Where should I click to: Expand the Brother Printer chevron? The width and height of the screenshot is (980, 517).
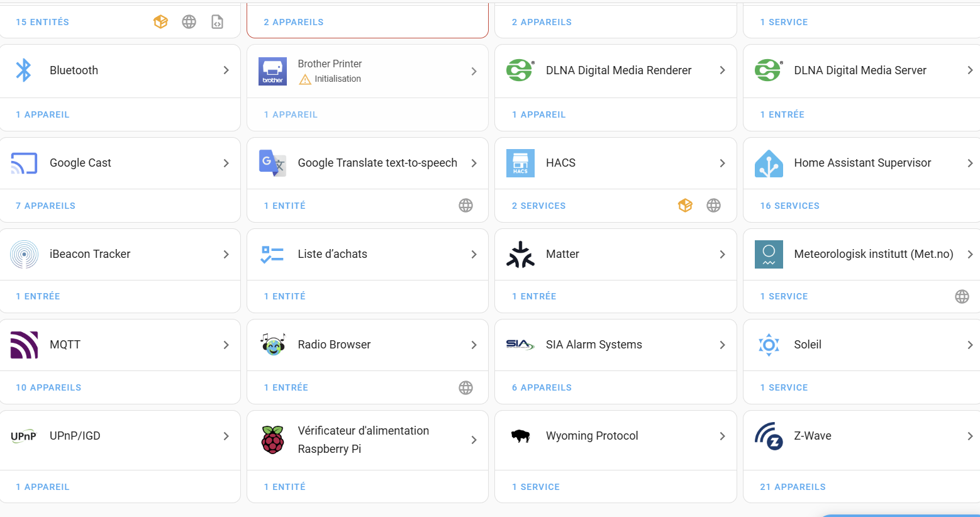(474, 72)
